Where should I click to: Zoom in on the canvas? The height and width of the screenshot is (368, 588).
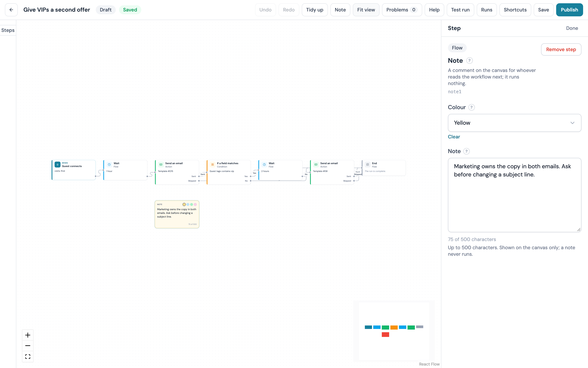click(x=28, y=335)
